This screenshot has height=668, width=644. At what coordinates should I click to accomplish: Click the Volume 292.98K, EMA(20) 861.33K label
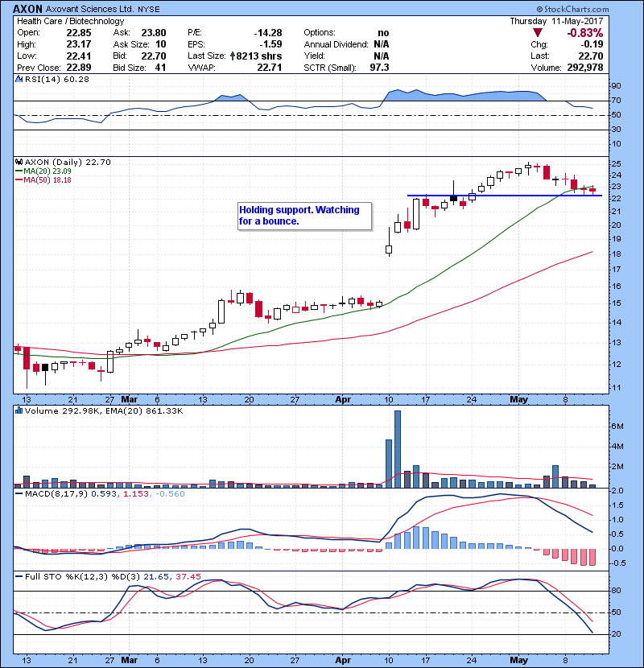click(x=104, y=410)
